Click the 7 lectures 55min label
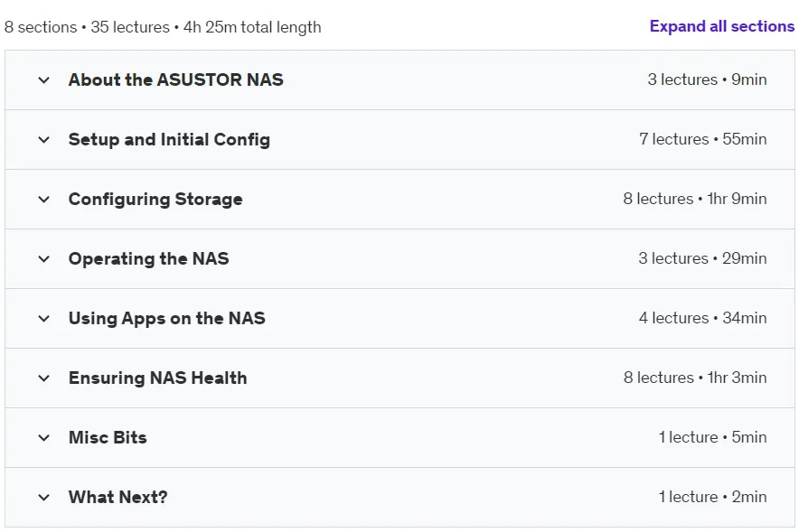799x532 pixels. pyautogui.click(x=702, y=139)
